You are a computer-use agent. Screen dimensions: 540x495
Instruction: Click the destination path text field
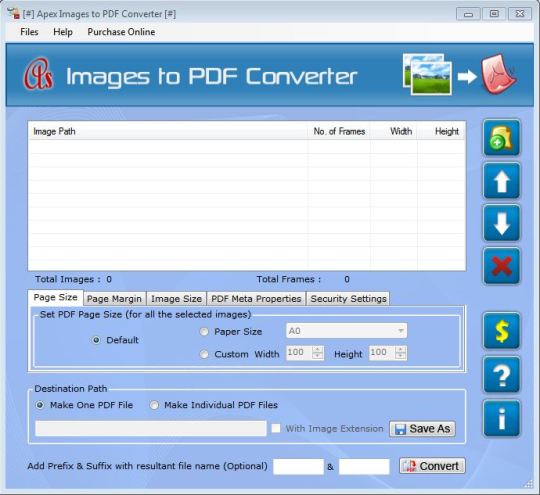tap(151, 429)
